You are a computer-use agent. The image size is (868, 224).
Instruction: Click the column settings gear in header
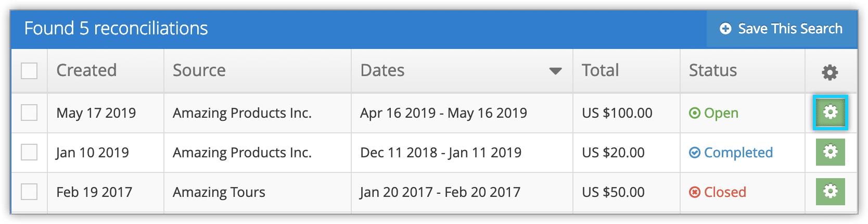[x=829, y=72]
